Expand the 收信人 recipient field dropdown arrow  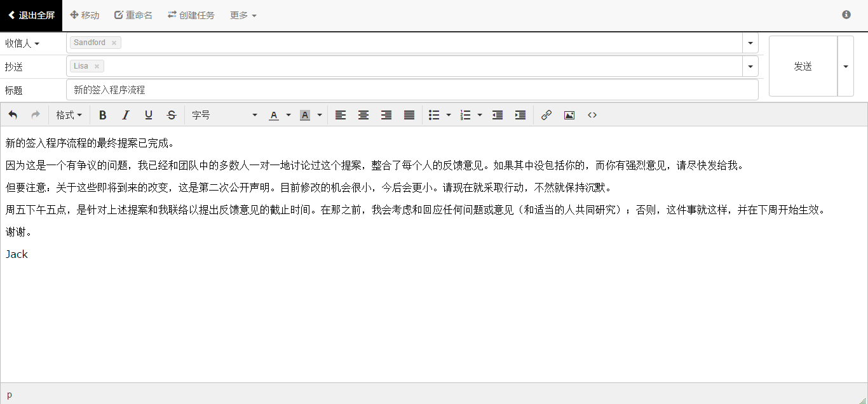click(750, 43)
